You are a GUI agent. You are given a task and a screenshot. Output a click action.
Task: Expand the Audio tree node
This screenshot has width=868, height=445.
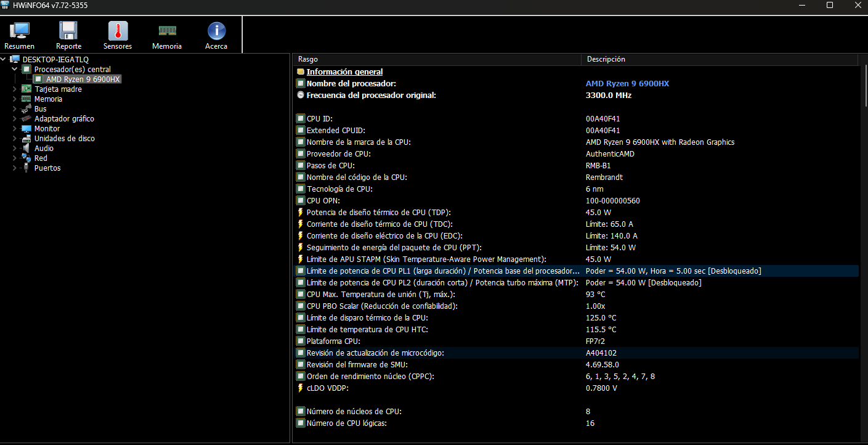coord(15,148)
